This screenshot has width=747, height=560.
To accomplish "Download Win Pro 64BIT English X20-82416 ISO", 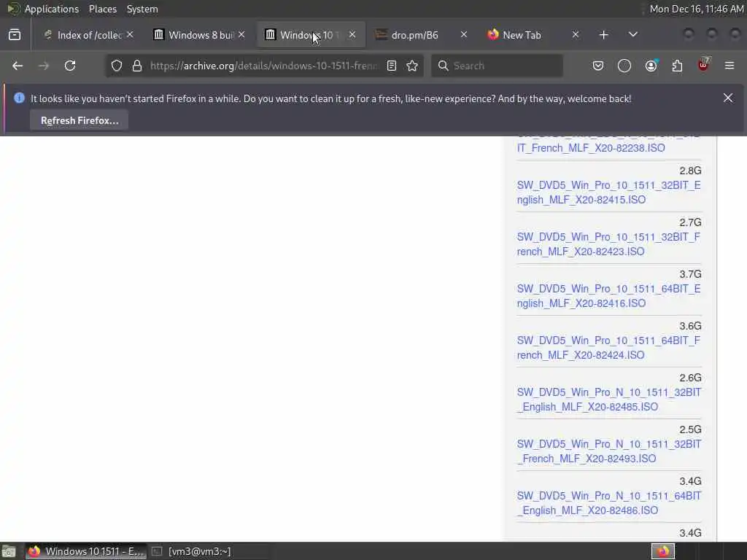I will click(608, 296).
